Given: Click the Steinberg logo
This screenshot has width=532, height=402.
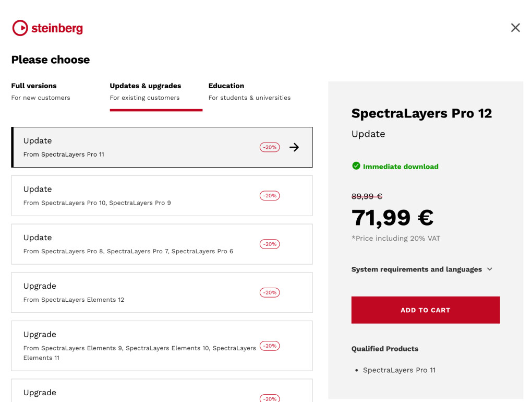Looking at the screenshot, I should (x=47, y=28).
